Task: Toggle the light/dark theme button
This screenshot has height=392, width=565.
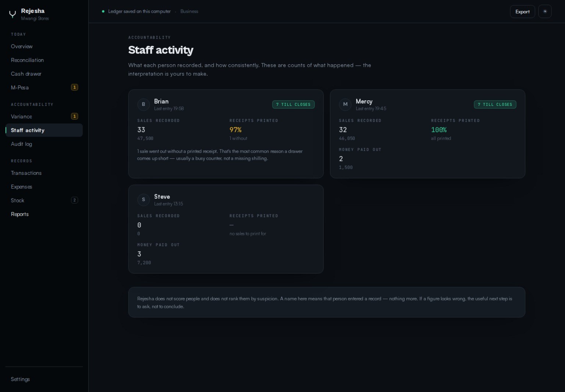Action: [x=545, y=11]
